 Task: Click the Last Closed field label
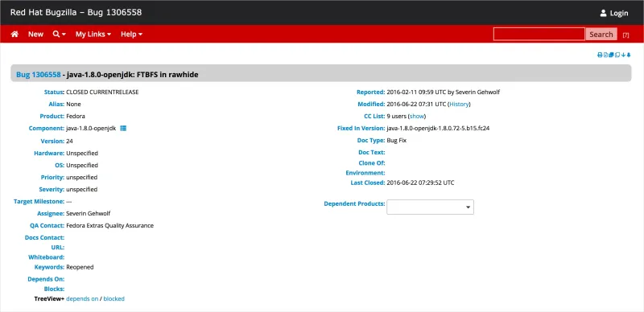click(x=368, y=183)
